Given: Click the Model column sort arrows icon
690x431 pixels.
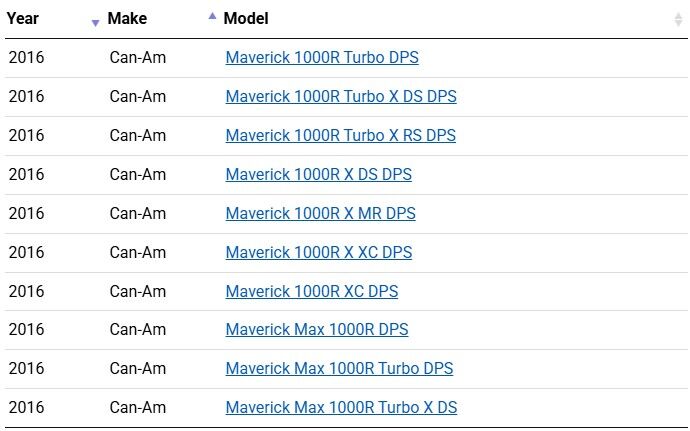Looking at the screenshot, I should click(x=678, y=19).
